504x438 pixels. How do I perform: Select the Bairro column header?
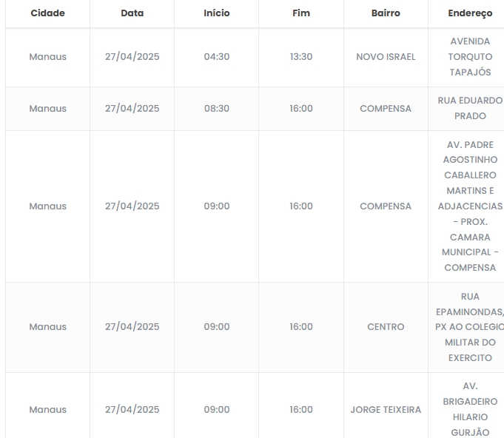386,13
